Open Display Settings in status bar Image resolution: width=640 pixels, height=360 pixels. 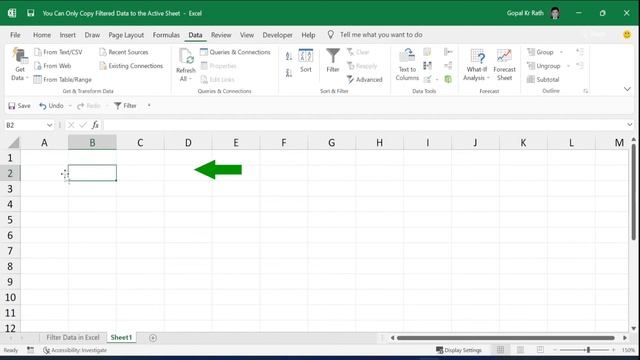tap(459, 350)
